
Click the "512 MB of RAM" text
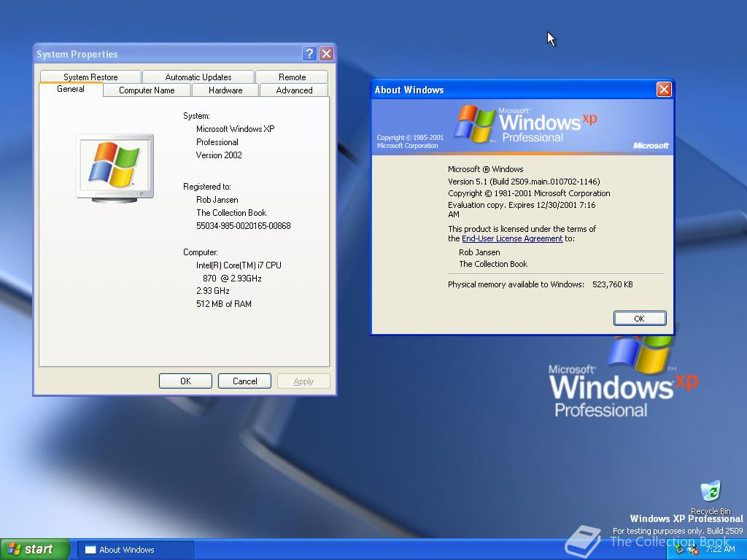223,304
